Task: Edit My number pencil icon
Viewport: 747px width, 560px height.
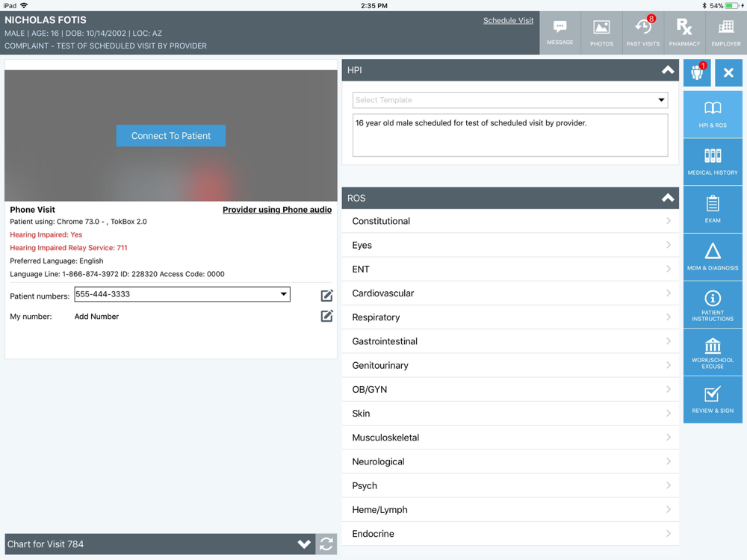Action: pos(327,316)
